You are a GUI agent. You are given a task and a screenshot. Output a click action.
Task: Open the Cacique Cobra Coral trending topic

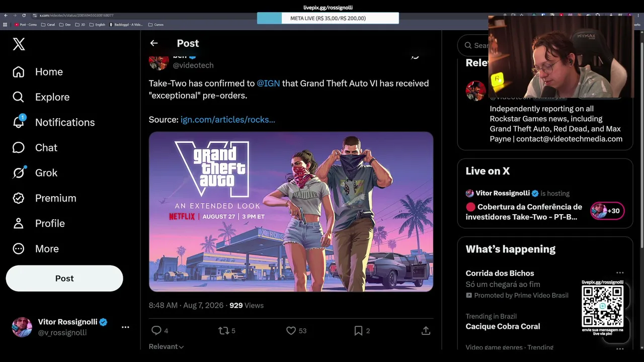(x=503, y=326)
